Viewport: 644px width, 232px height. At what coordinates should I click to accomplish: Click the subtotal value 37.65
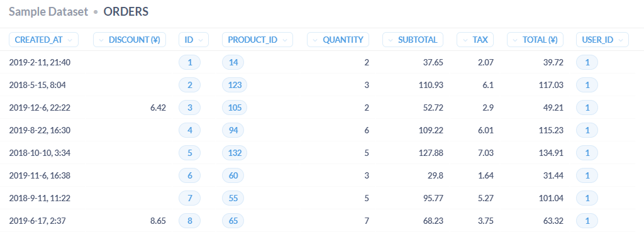433,62
